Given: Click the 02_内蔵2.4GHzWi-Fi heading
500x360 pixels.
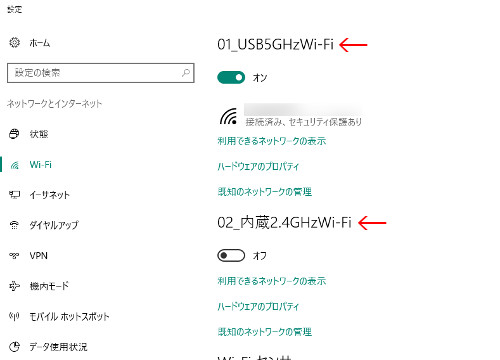Looking at the screenshot, I should pyautogui.click(x=284, y=222).
